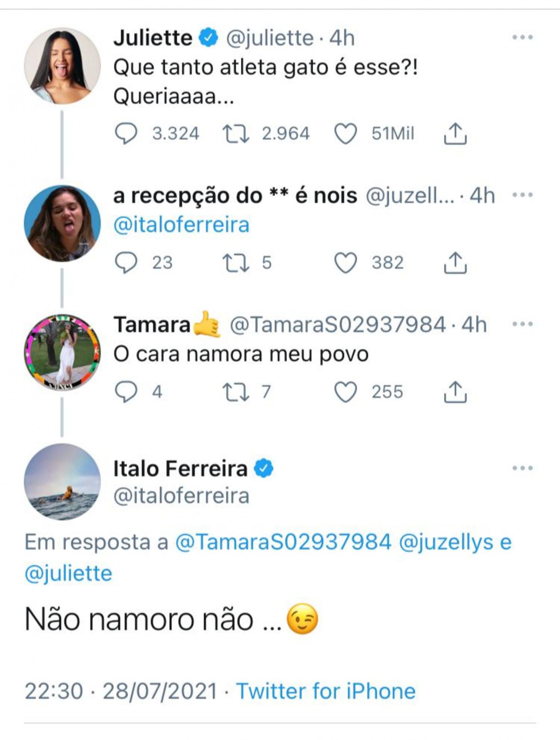Reply to Juliette's tweet
Image resolution: width=560 pixels, height=740 pixels.
[126, 134]
